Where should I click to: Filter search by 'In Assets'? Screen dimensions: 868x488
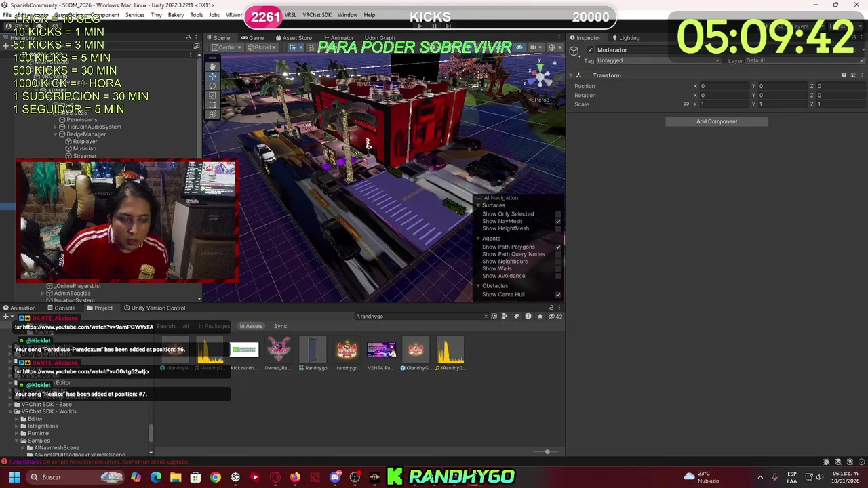251,327
